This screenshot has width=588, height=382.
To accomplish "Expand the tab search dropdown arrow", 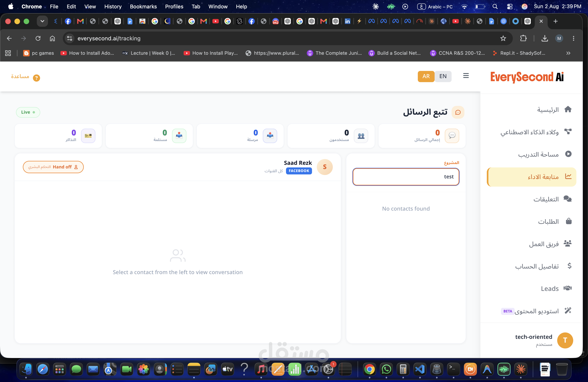I will (42, 21).
